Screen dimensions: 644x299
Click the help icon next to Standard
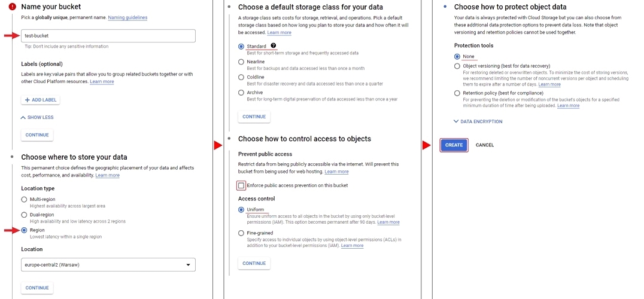point(274,45)
